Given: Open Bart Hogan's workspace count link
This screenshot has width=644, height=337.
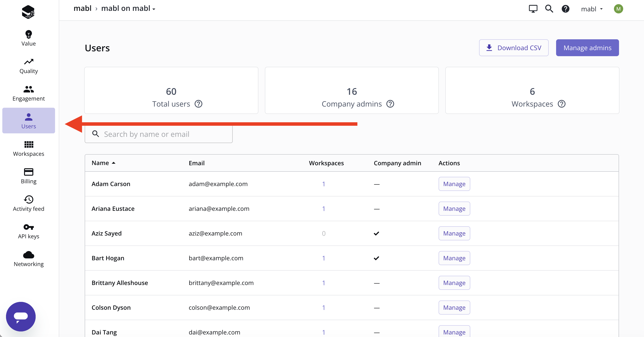Looking at the screenshot, I should point(323,258).
